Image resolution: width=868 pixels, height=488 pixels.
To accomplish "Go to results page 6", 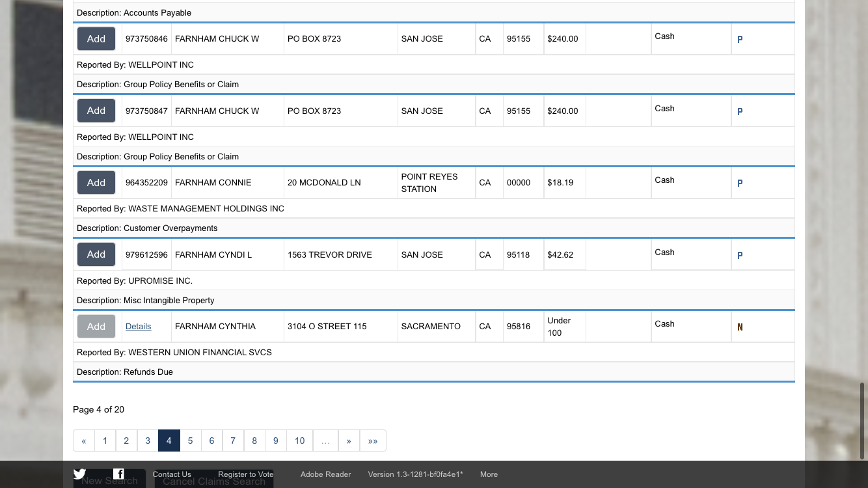I will click(211, 441).
